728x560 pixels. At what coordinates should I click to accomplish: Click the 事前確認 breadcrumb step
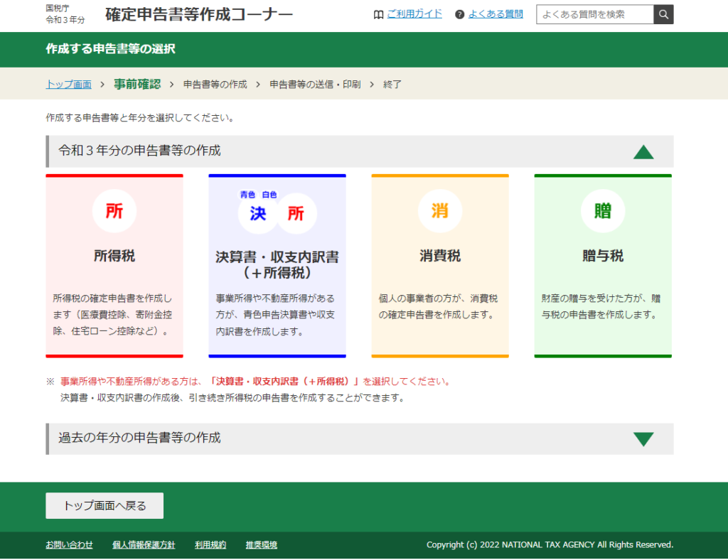(137, 84)
